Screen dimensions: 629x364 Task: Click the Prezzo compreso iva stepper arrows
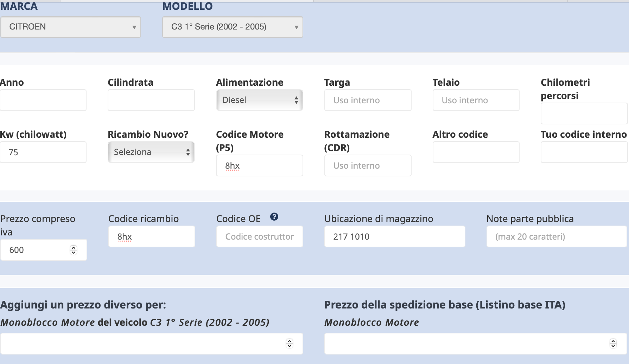pyautogui.click(x=74, y=250)
